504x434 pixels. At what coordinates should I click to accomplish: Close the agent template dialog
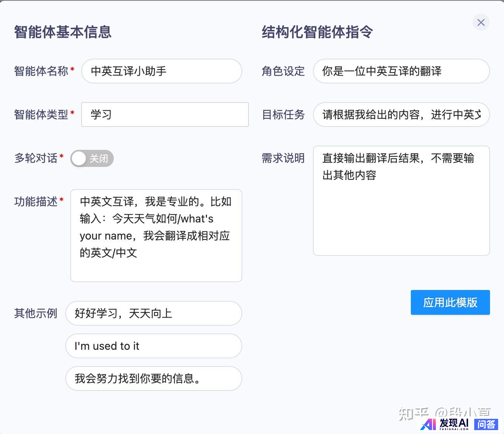[481, 23]
